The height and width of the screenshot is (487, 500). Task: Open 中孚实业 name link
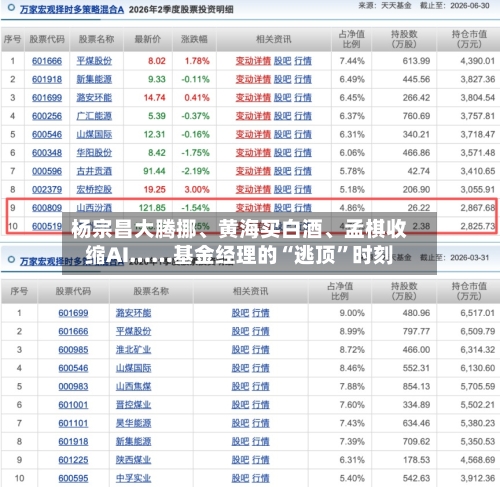pos(133,478)
